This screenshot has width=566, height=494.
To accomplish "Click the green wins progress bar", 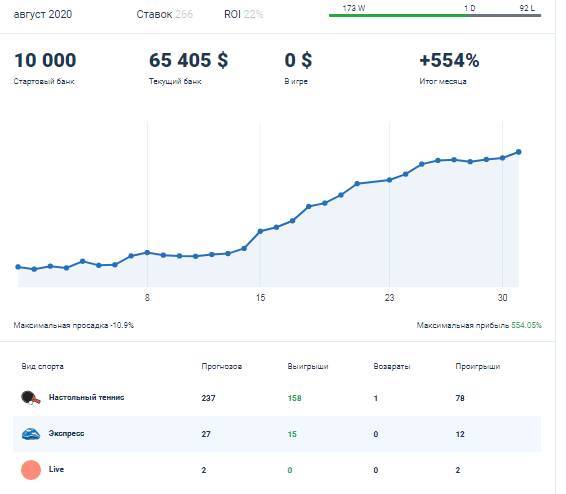I will (x=399, y=15).
